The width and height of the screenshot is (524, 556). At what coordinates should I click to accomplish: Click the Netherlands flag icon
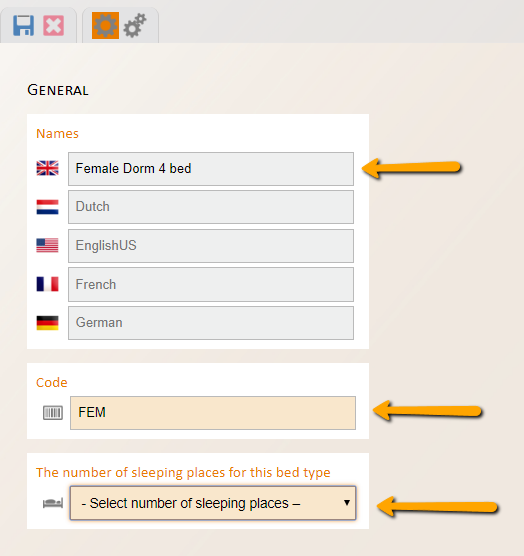[48, 207]
